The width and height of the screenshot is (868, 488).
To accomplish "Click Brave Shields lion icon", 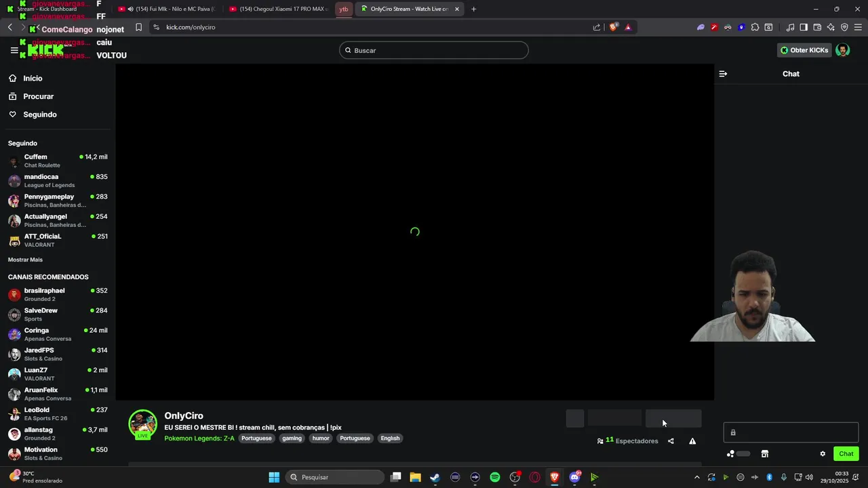I will pos(614,27).
